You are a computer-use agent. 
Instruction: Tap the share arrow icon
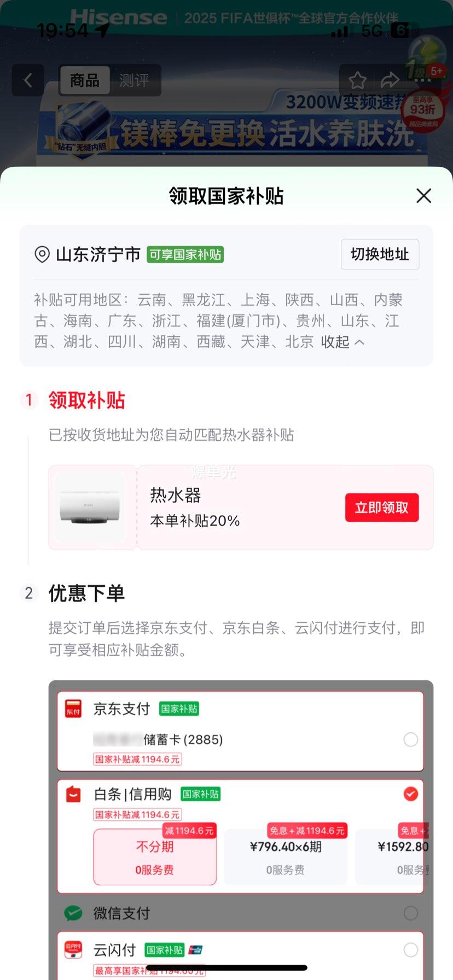pos(390,80)
